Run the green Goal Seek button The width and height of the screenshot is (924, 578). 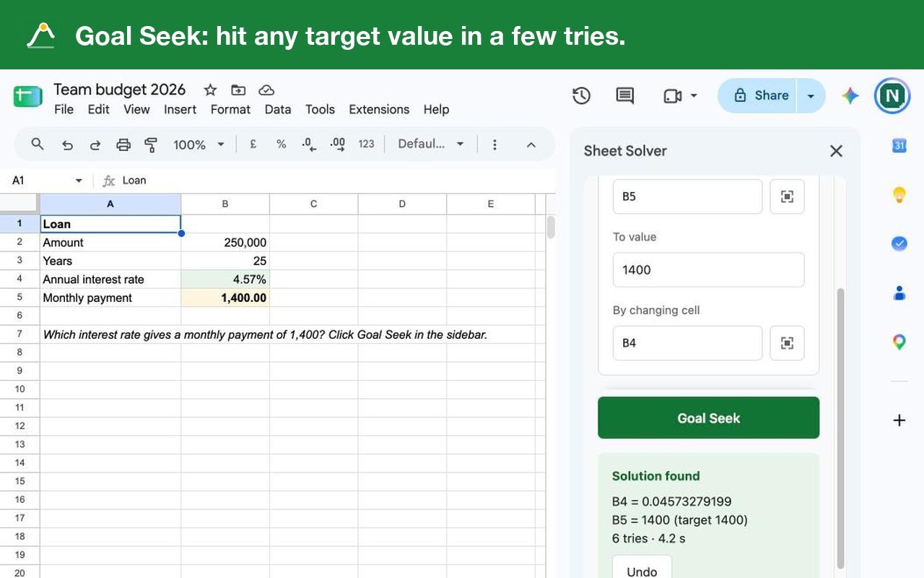(x=708, y=418)
